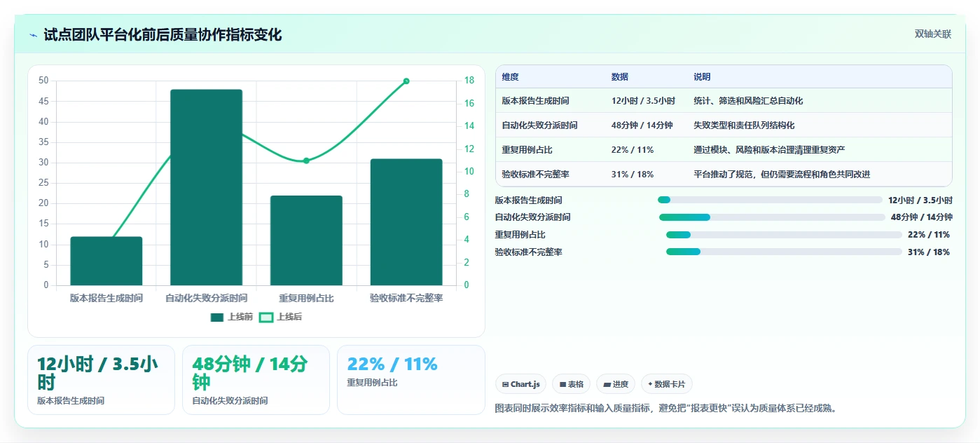Select the 表格 tag chip

coord(571,384)
